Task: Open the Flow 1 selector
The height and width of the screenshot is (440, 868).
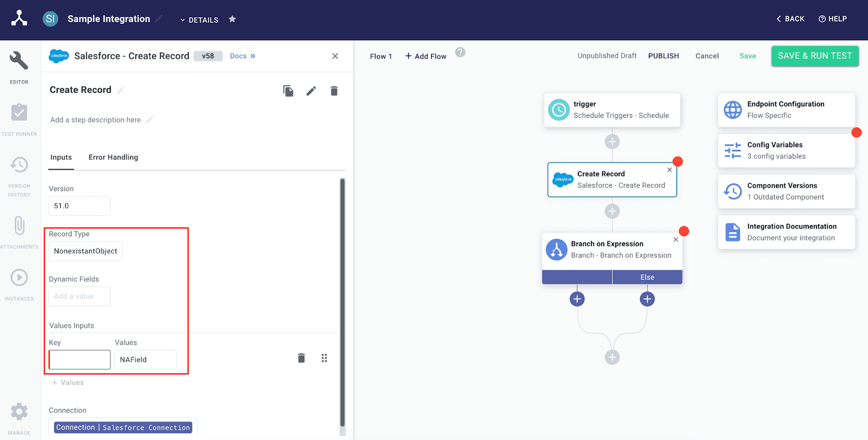Action: [x=381, y=56]
